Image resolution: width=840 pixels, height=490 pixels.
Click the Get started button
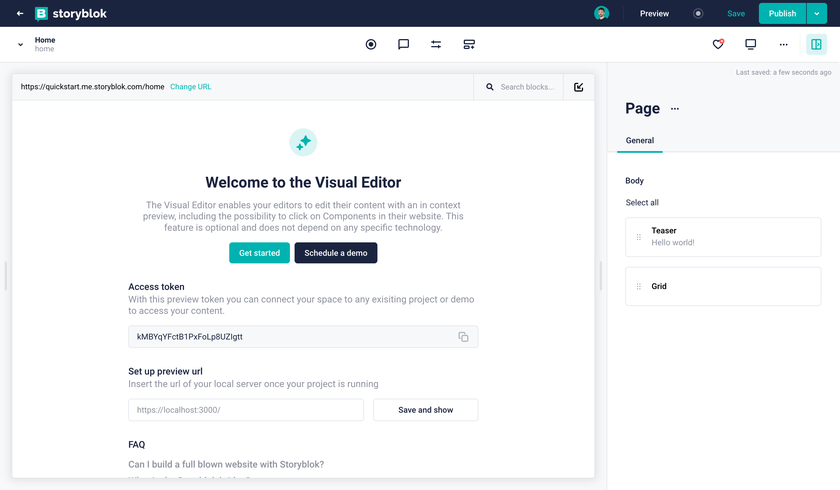coord(259,253)
